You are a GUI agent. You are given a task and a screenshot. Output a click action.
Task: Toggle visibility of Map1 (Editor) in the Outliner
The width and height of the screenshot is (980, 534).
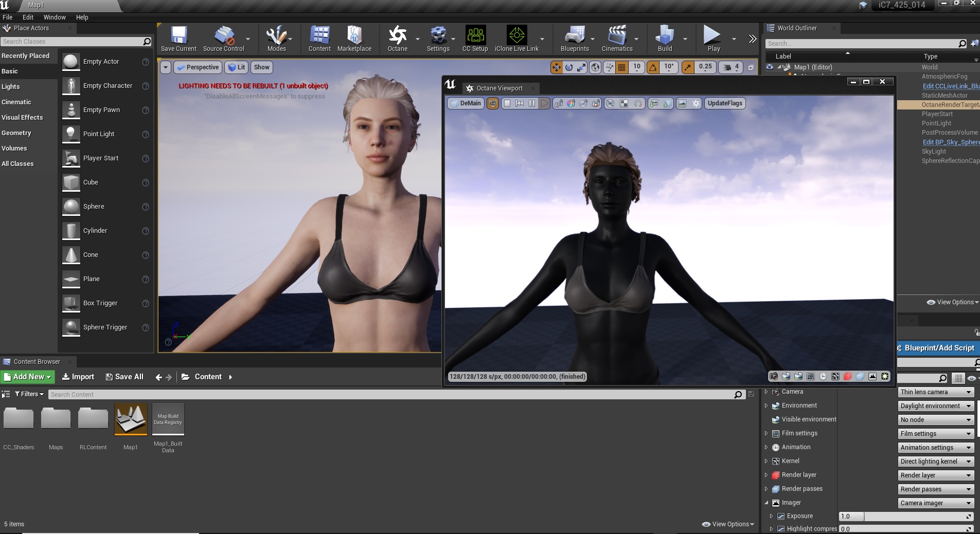click(770, 67)
